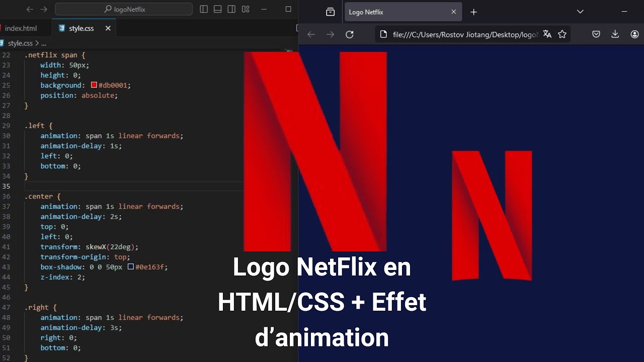Go forward in VS Code navigation history
The height and width of the screenshot is (362, 644).
[44, 9]
